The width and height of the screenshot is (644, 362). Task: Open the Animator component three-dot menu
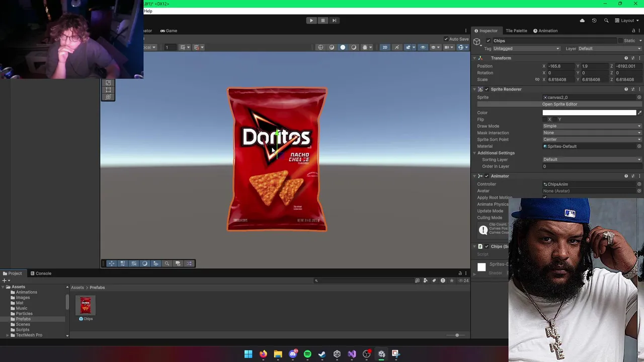pos(639,176)
